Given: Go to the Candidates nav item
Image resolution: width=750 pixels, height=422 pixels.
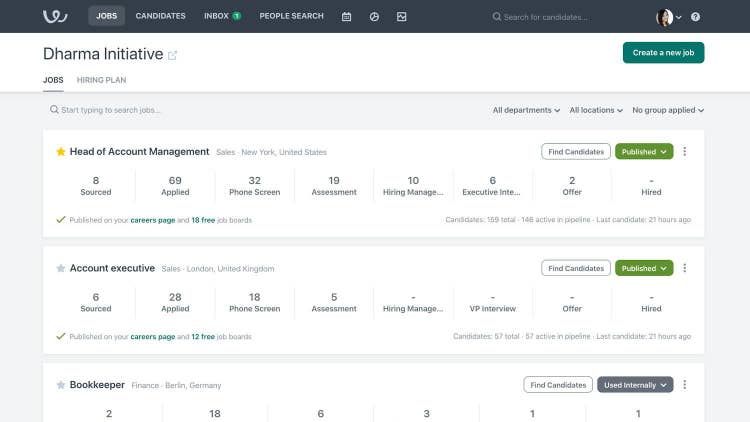Looking at the screenshot, I should point(160,16).
